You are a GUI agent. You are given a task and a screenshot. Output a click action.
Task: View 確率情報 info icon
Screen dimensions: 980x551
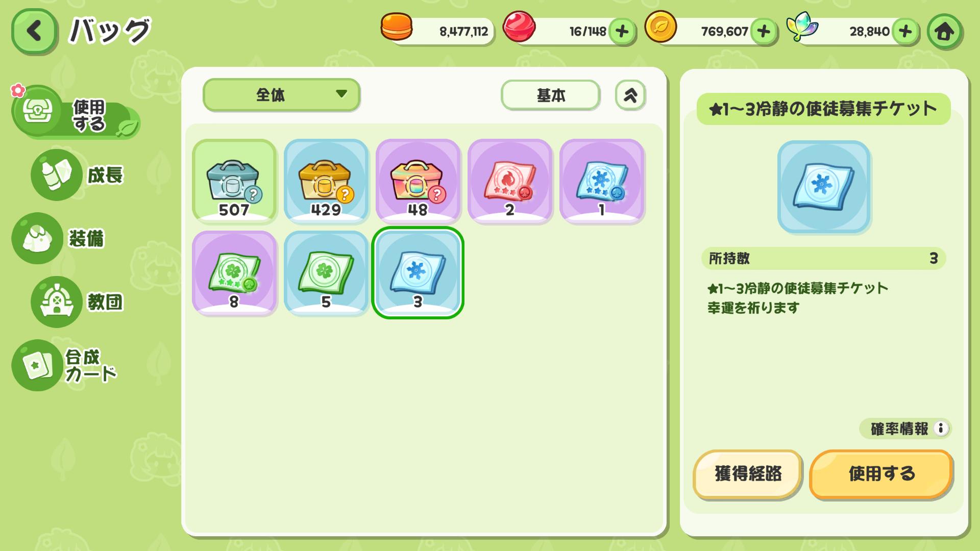(941, 429)
